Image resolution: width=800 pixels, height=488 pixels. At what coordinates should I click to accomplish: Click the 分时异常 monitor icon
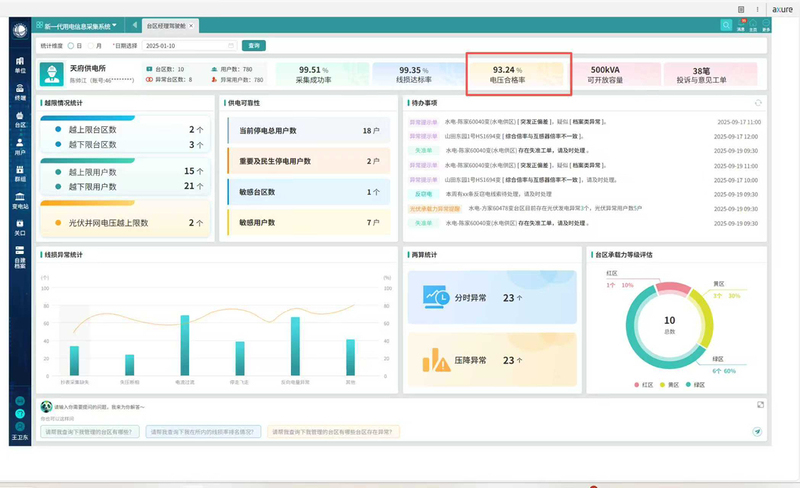(436, 297)
